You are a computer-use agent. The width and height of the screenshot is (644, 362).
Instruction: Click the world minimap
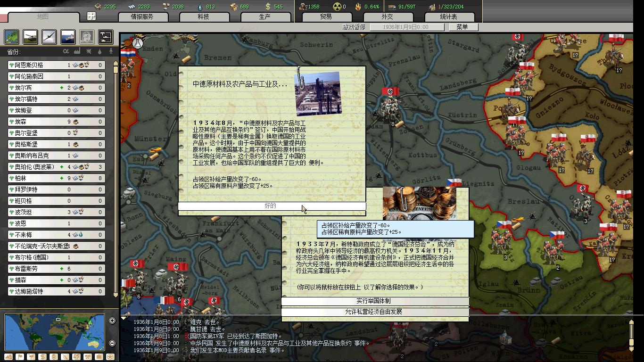click(x=55, y=332)
